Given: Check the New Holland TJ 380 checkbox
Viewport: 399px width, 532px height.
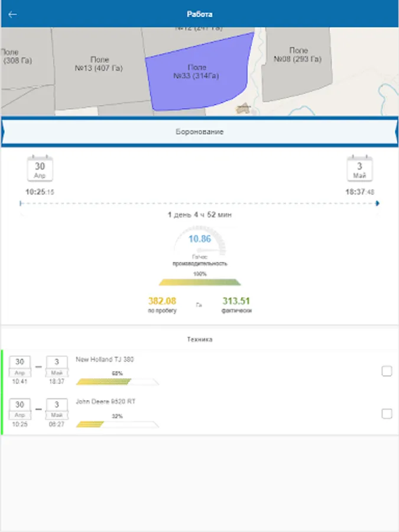Looking at the screenshot, I should tap(387, 371).
